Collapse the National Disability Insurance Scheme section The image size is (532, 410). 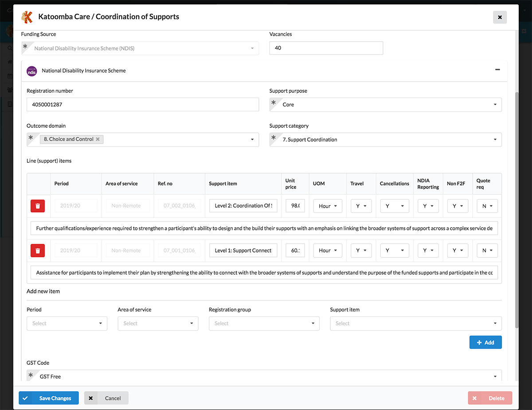click(x=497, y=70)
